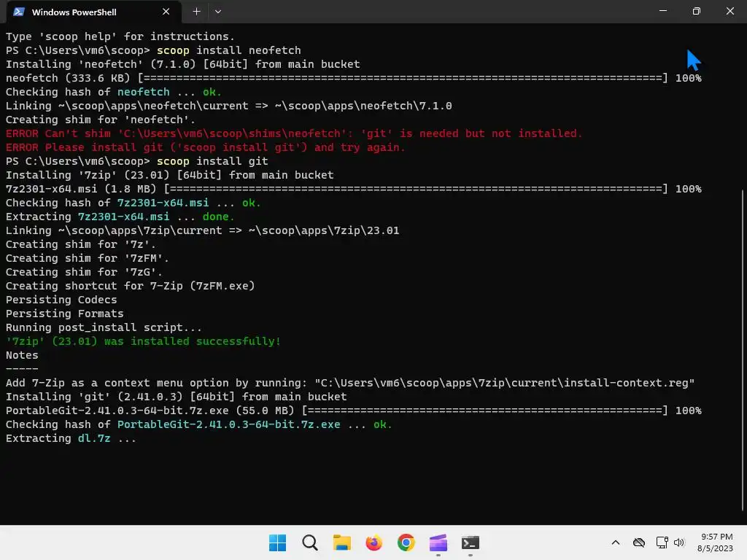Click 'Creating shortcut for 7-Zip (7zFM.exe)' line
Image resolution: width=747 pixels, height=560 pixels.
point(130,286)
